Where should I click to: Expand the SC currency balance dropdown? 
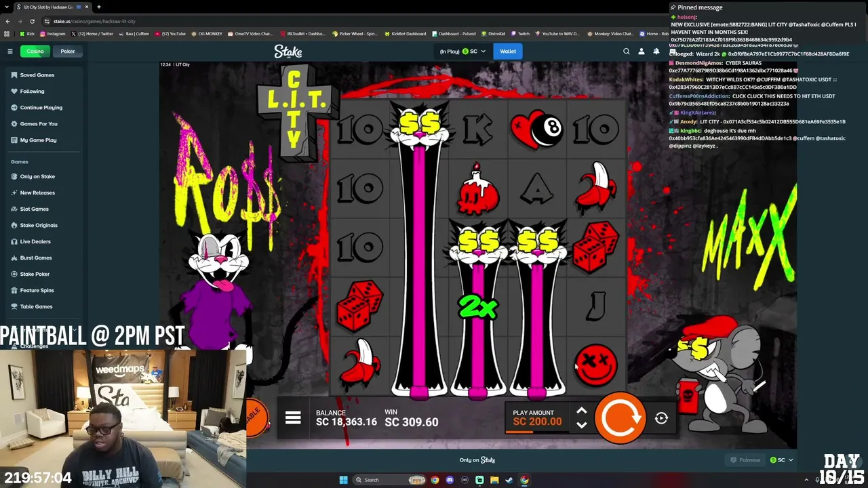[463, 52]
